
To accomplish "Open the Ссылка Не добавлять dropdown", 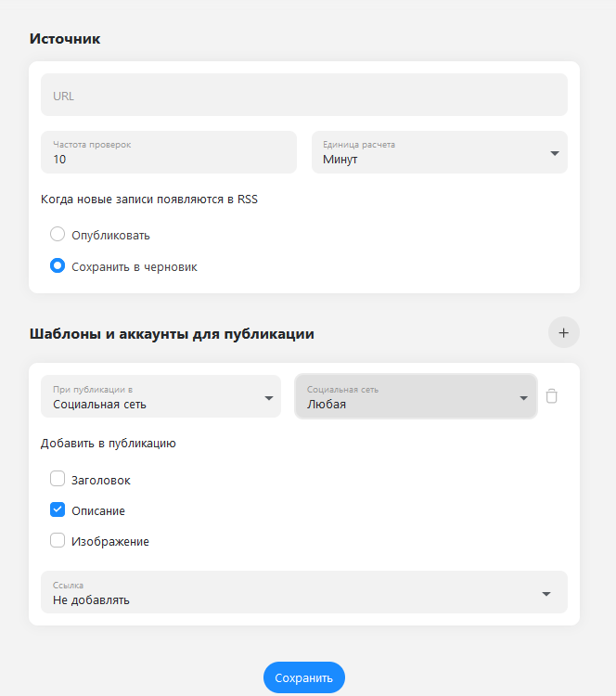I will coord(304,592).
